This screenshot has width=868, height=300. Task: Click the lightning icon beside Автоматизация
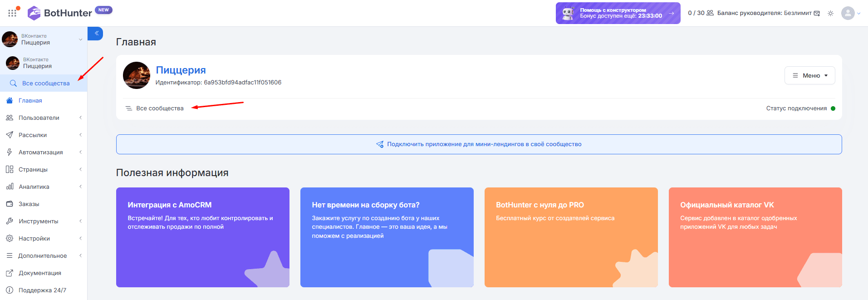(x=10, y=152)
